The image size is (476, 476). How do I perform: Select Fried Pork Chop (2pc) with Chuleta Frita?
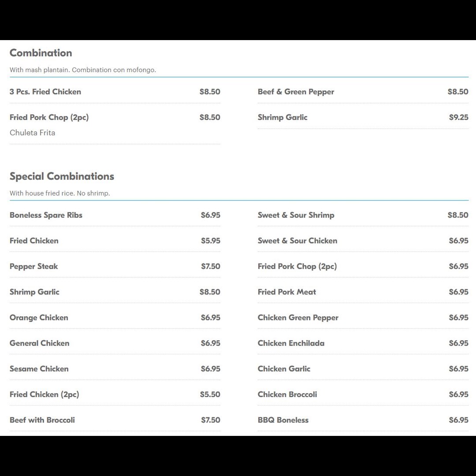pyautogui.click(x=115, y=125)
